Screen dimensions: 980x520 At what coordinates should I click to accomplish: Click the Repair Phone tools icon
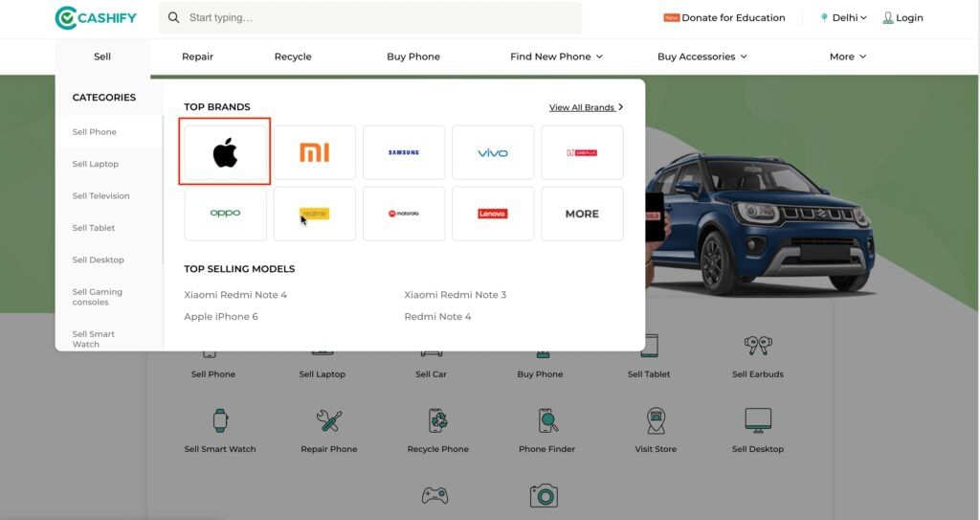pos(329,420)
